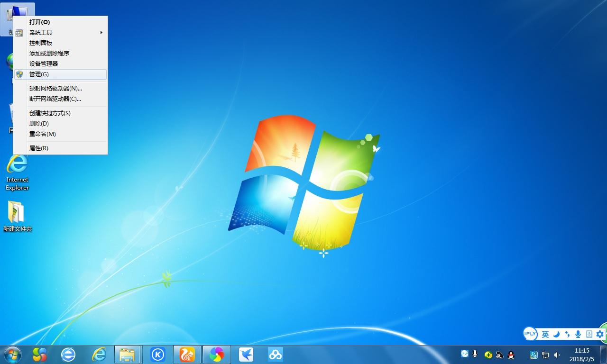Choose 控制面板 in the context menu
607x364 pixels.
(60, 43)
